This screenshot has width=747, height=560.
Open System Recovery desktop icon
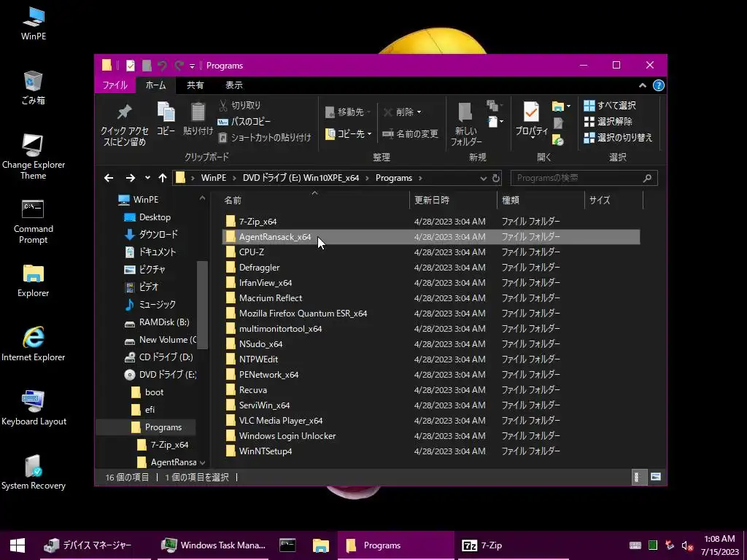(x=34, y=472)
